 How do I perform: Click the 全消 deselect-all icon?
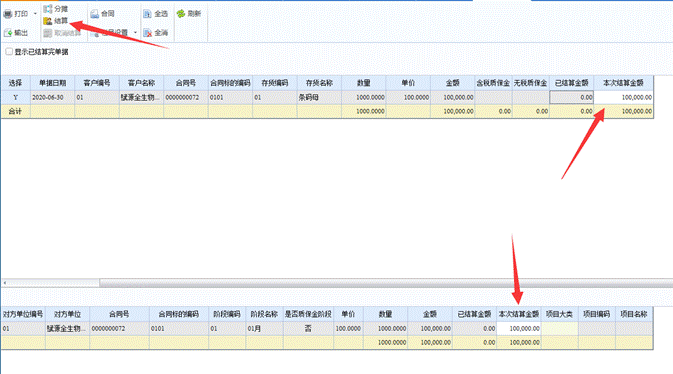(x=147, y=33)
